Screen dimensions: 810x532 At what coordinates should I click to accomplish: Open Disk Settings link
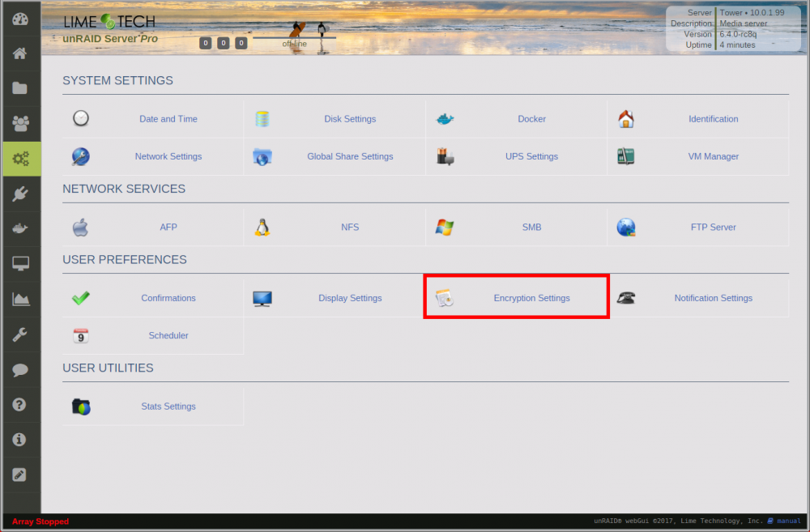[350, 119]
